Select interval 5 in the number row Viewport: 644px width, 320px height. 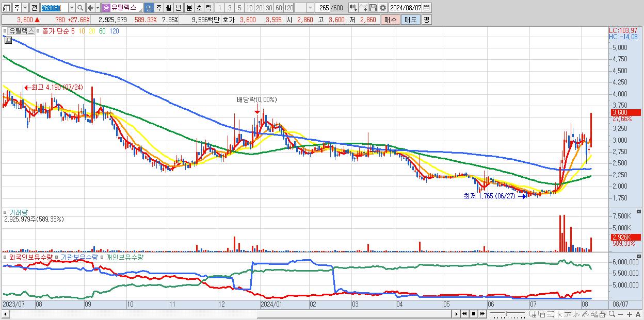click(x=239, y=8)
